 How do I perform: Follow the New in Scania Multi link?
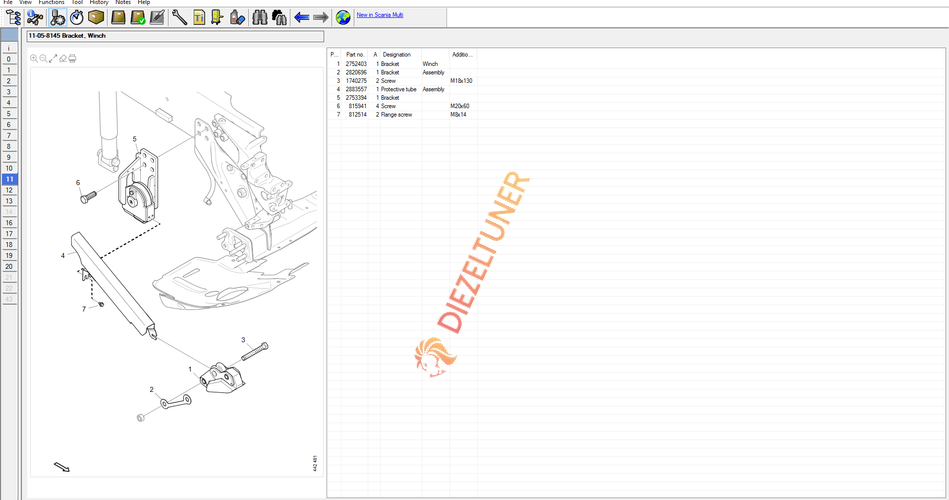point(379,15)
